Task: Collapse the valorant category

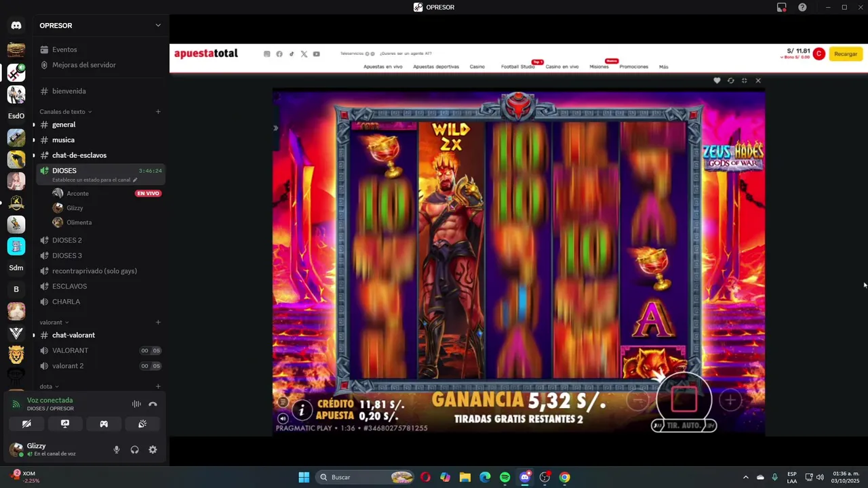Action: pos(54,323)
